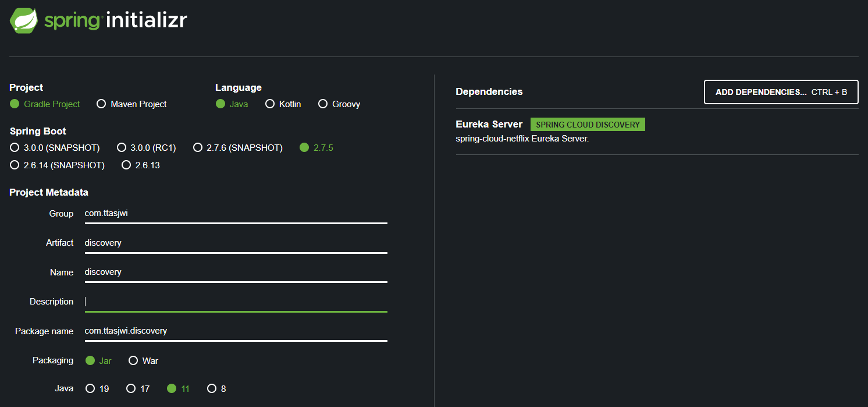The width and height of the screenshot is (868, 407).
Task: Focus the Name input field
Action: tap(236, 272)
